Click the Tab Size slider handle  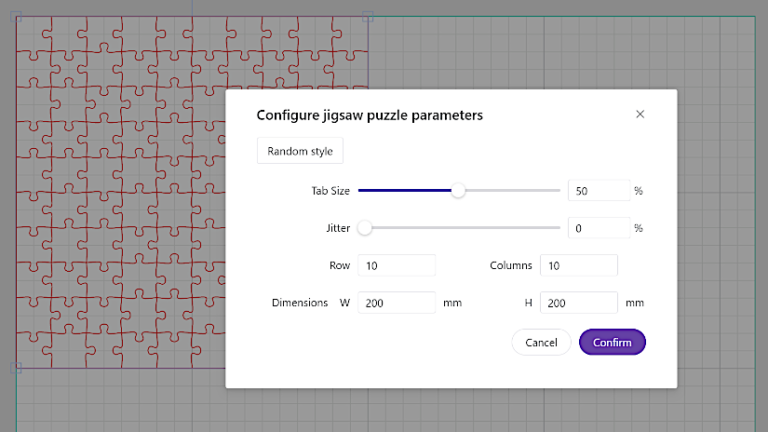tap(458, 190)
